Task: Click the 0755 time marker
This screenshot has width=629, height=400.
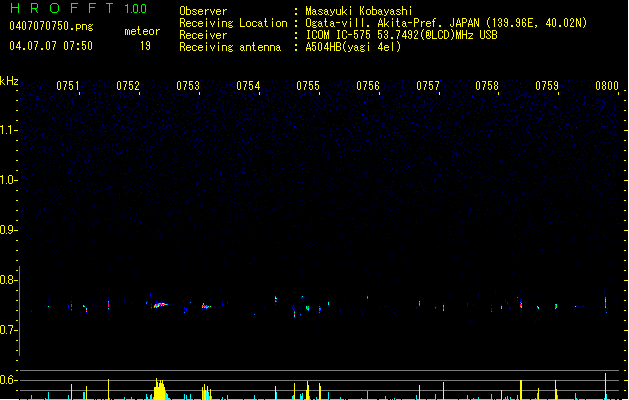Action: (x=308, y=86)
